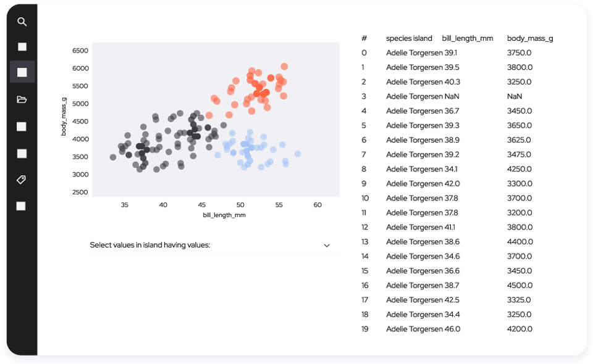The width and height of the screenshot is (593, 364).
Task: Collapse the island filter chevron
Action: (x=327, y=245)
